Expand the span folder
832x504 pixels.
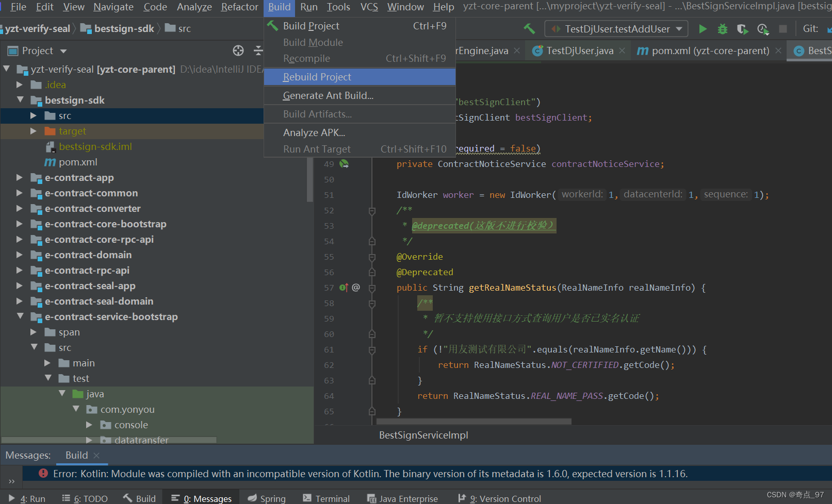(x=34, y=332)
